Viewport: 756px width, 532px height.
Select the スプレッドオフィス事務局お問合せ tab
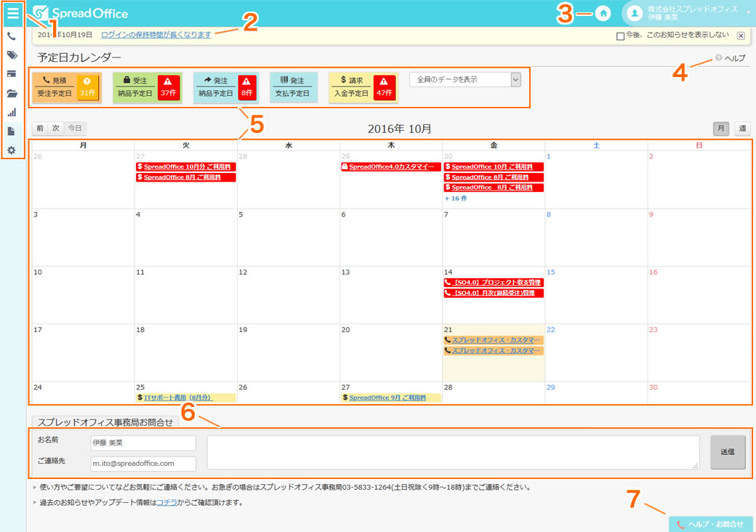pyautogui.click(x=105, y=422)
